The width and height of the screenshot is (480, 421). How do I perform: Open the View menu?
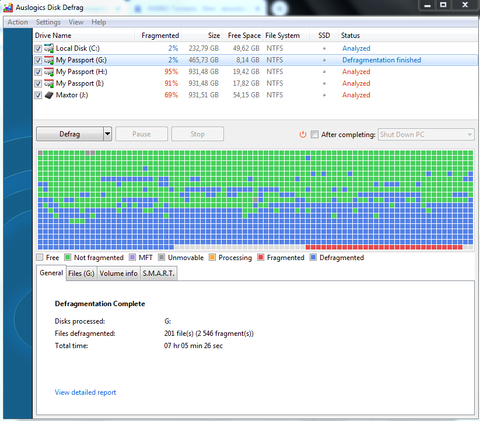[76, 22]
